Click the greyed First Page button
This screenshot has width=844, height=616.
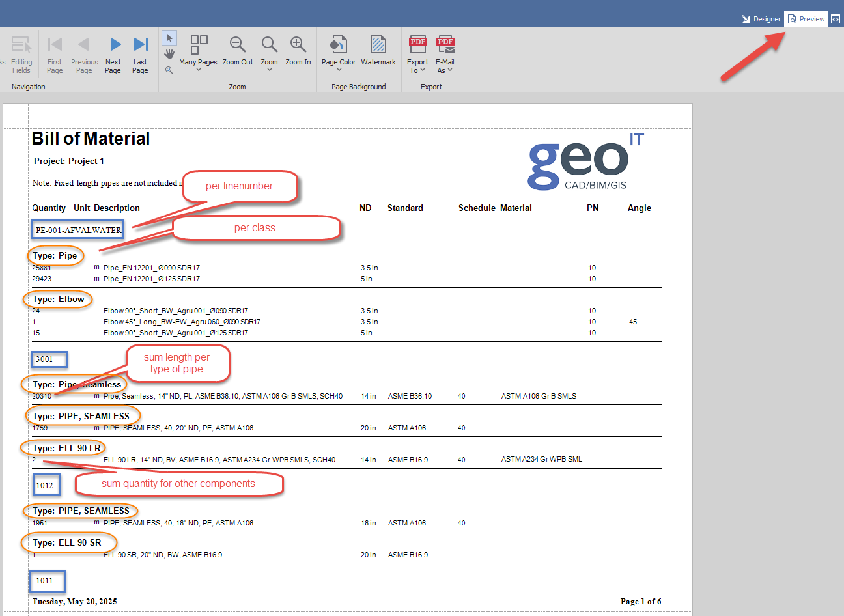55,54
